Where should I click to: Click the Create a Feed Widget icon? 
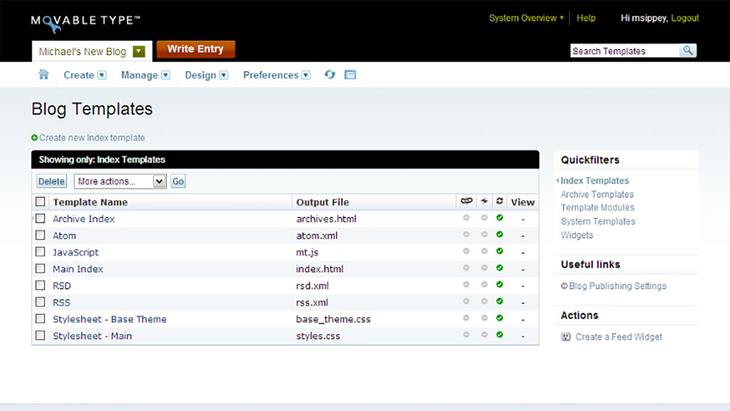pyautogui.click(x=566, y=337)
